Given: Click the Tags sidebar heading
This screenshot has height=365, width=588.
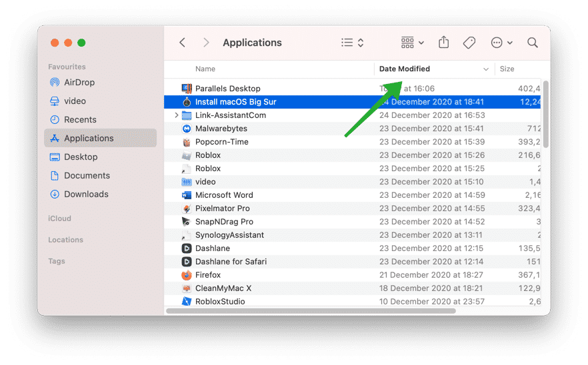Looking at the screenshot, I should 56,261.
